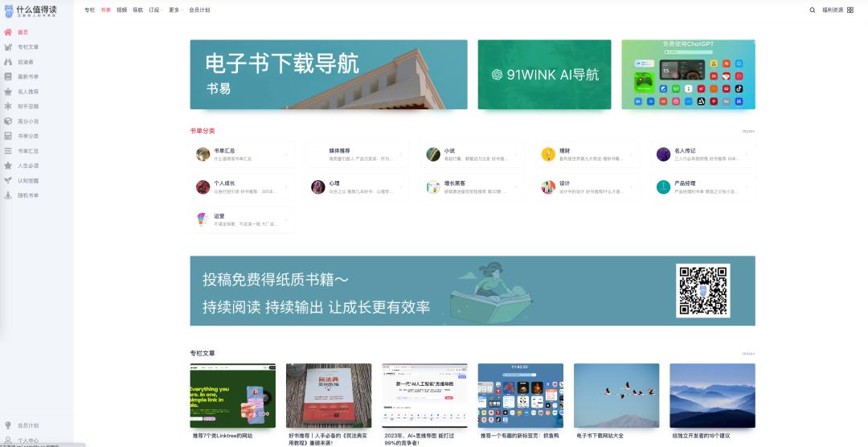Open search via the magnifier icon
868x447 pixels.
point(812,10)
